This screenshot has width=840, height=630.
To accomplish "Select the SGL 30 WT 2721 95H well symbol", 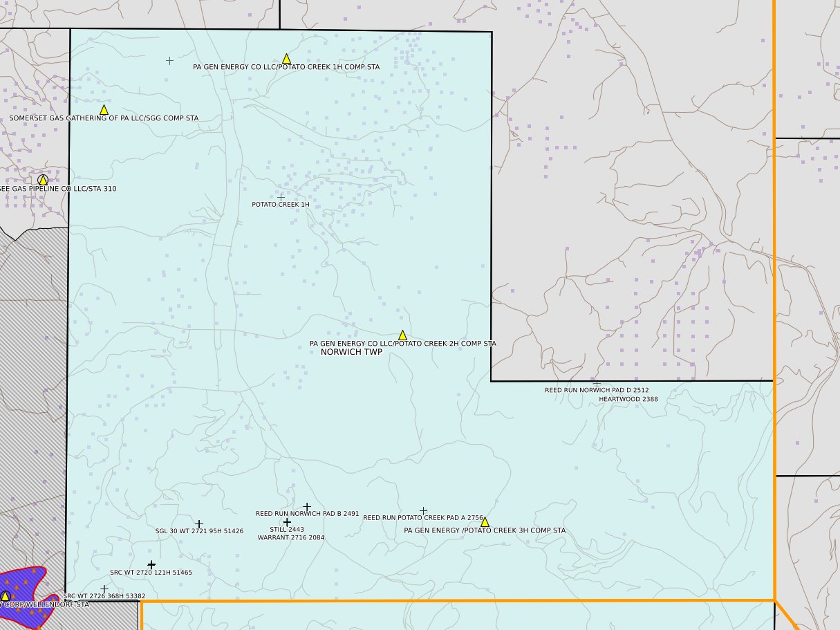I will click(x=198, y=523).
